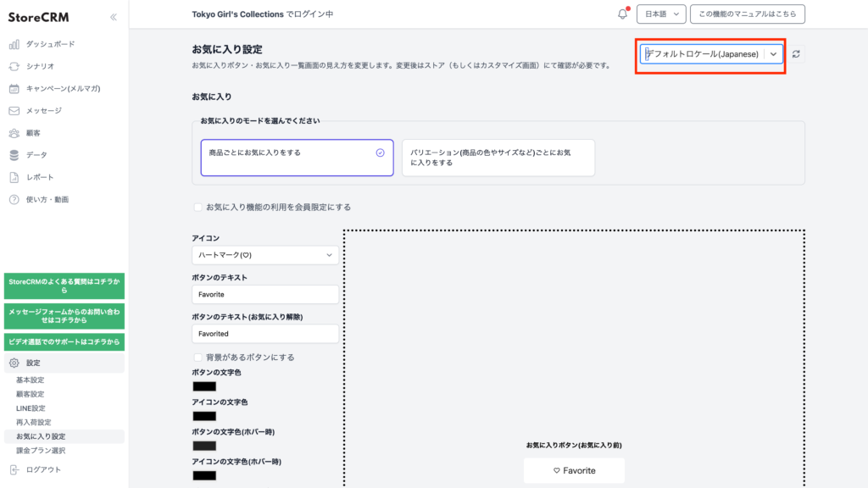
Task: Expand the 日本語 language selector
Action: point(660,14)
